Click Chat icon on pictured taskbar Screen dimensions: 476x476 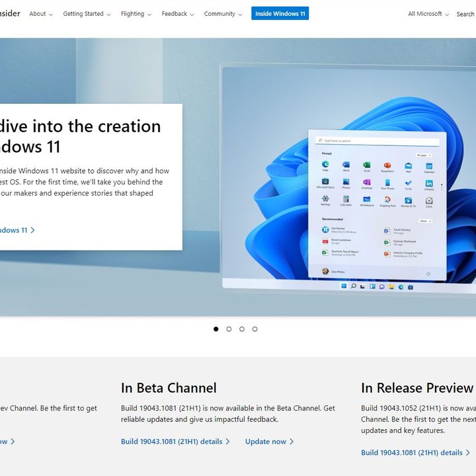click(x=382, y=286)
